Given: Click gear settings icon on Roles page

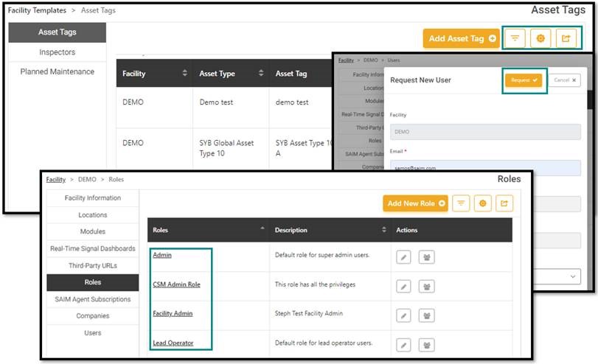Looking at the screenshot, I should [483, 203].
